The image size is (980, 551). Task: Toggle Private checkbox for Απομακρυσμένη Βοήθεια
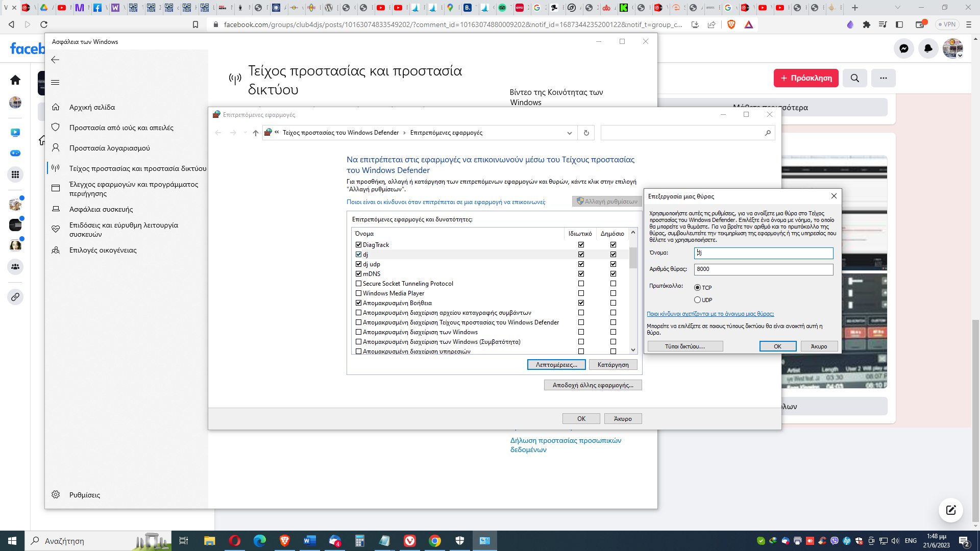click(x=581, y=303)
